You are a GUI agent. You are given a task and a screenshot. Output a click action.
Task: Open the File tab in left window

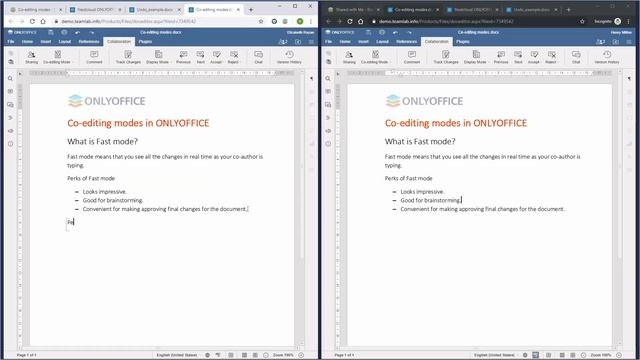[11, 42]
